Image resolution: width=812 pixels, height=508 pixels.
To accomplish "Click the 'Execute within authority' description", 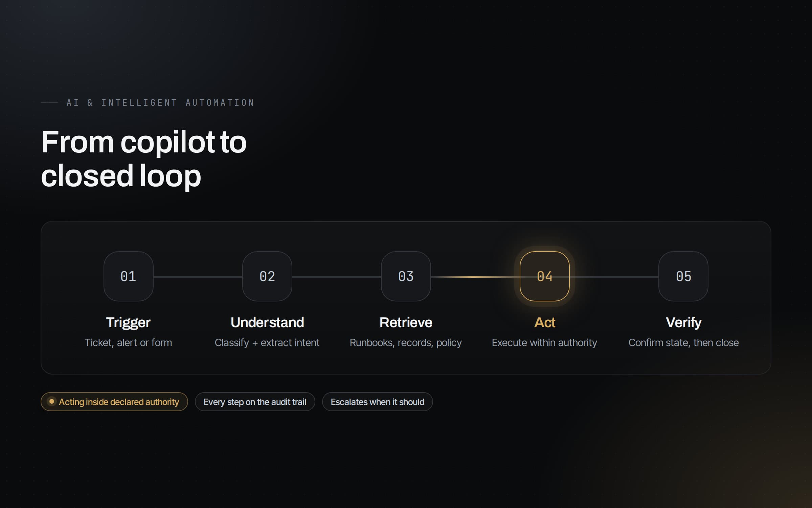I will click(x=544, y=343).
